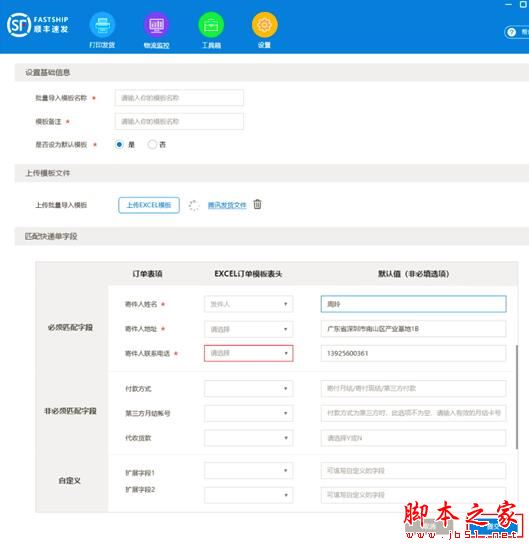Click the SF Fastship logo
529x546 pixels.
[x=38, y=25]
